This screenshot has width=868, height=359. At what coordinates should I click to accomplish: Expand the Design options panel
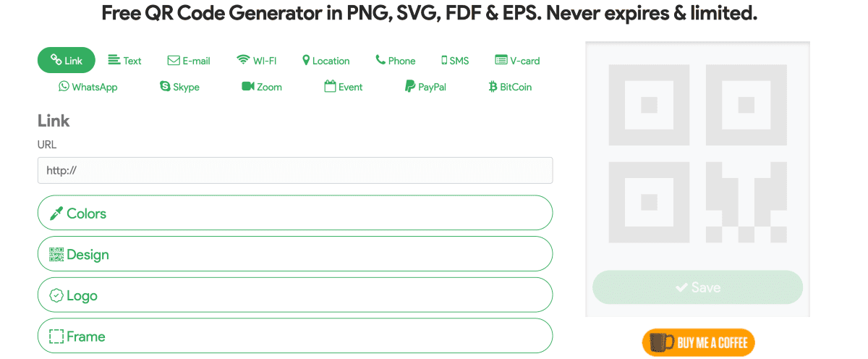pos(295,254)
